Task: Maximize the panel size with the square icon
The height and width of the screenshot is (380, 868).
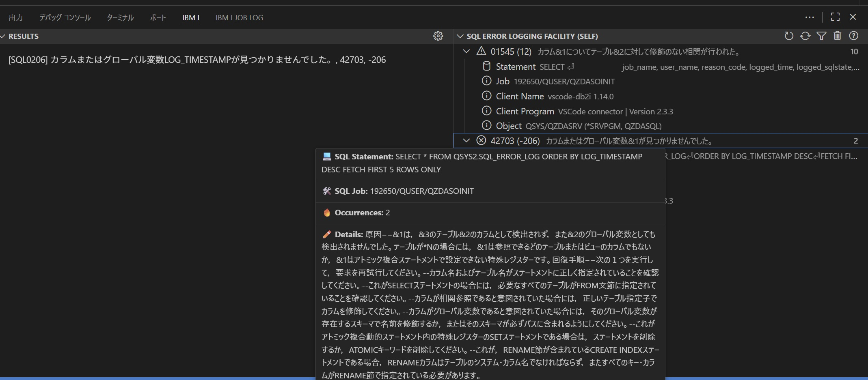Action: tap(835, 17)
